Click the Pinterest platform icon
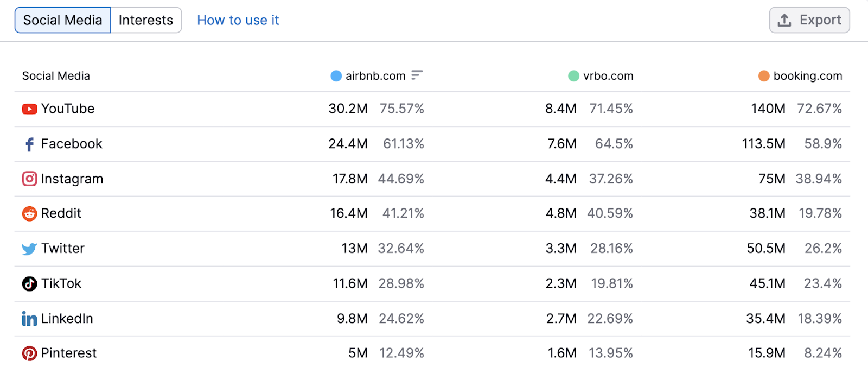 [29, 353]
